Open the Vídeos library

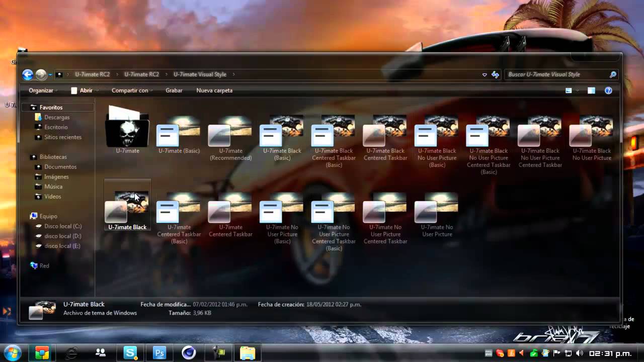coord(52,197)
